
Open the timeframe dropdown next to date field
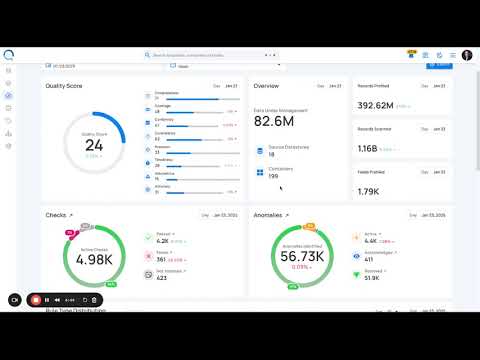226,66
